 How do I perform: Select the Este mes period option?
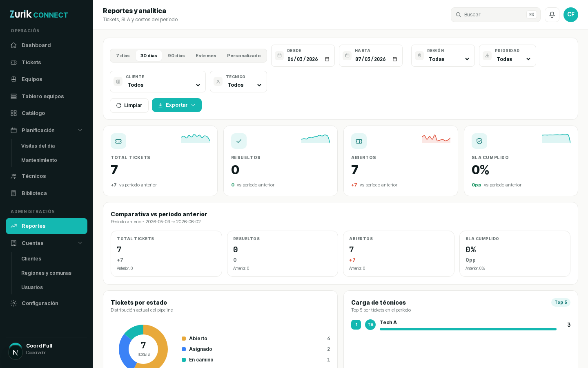206,56
